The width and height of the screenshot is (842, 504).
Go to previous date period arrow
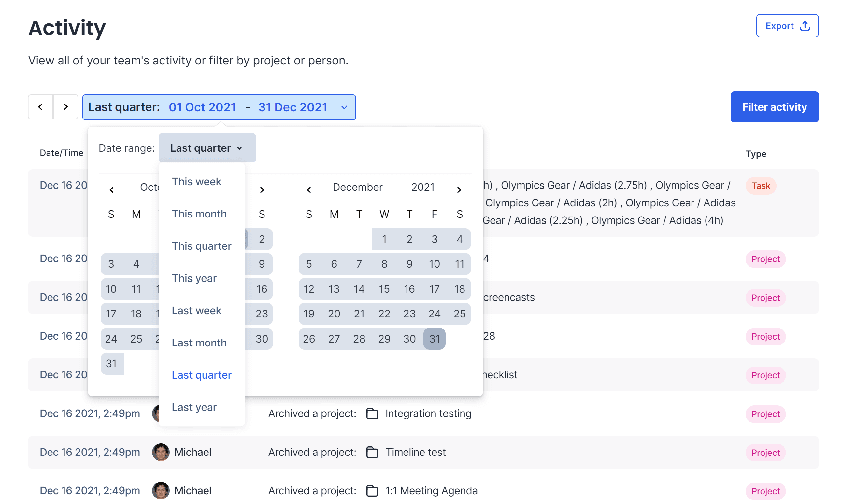pos(40,107)
